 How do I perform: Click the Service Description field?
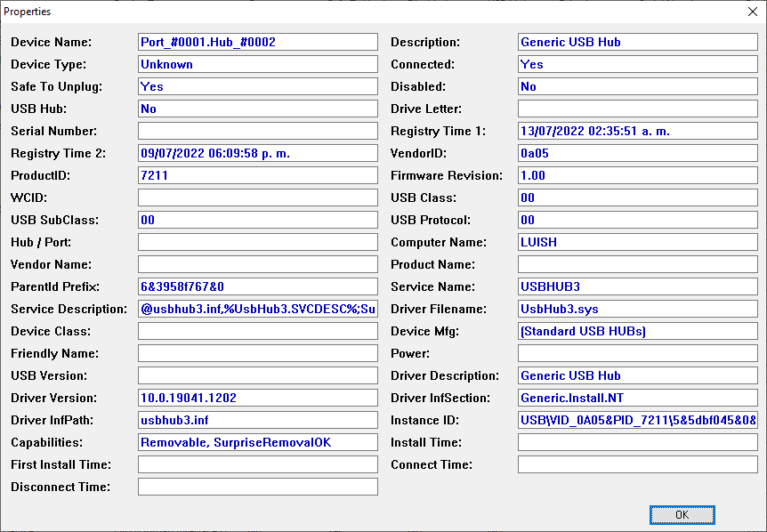(257, 309)
